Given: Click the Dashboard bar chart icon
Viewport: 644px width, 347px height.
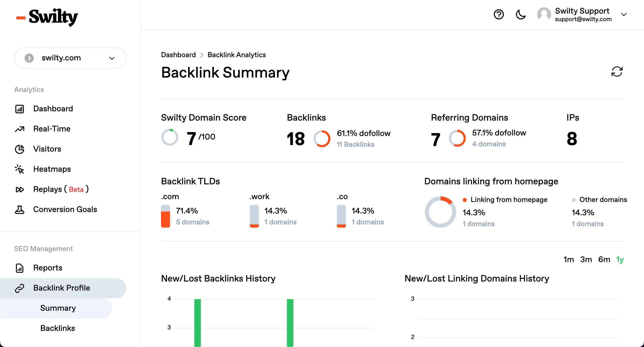Looking at the screenshot, I should pos(20,109).
